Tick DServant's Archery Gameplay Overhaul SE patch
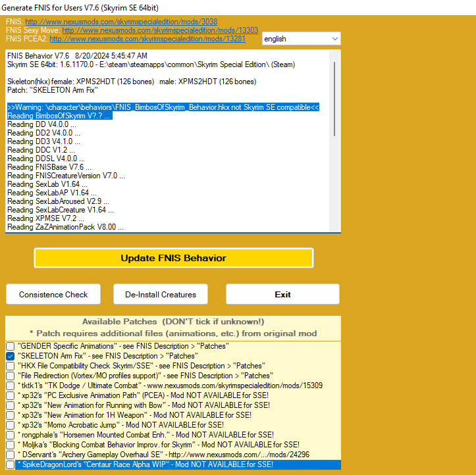Image resolution: width=476 pixels, height=475 pixels. (11, 455)
